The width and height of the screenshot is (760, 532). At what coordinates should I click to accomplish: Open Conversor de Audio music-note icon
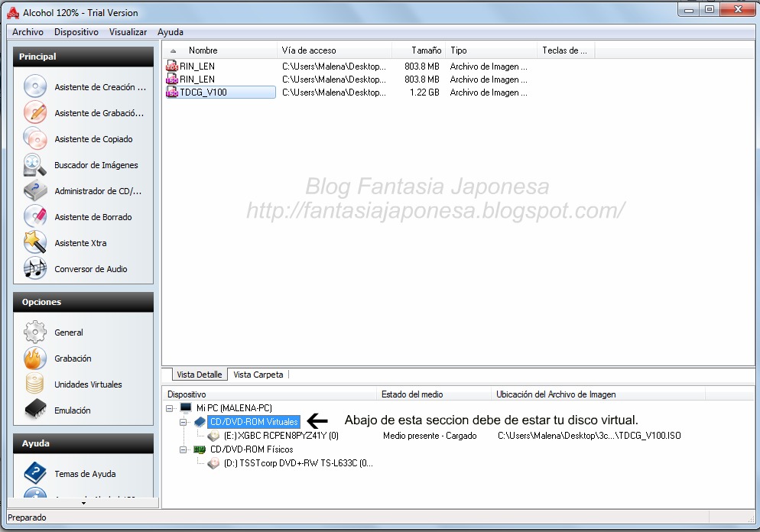tap(35, 269)
